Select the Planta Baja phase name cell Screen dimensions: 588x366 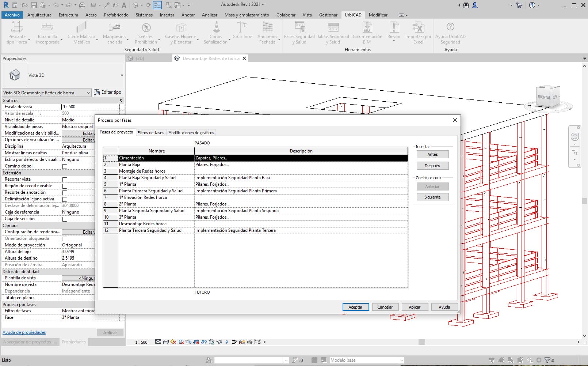(x=156, y=165)
